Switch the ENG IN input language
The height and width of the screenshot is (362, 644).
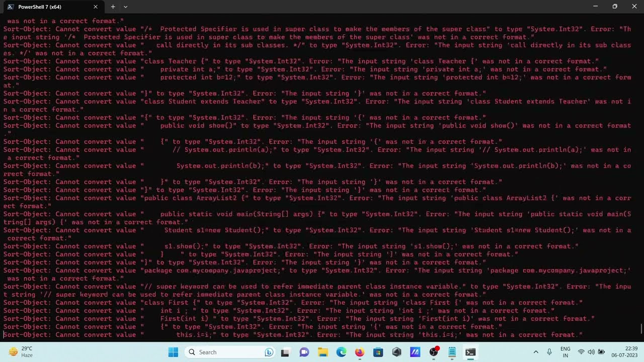pyautogui.click(x=566, y=352)
